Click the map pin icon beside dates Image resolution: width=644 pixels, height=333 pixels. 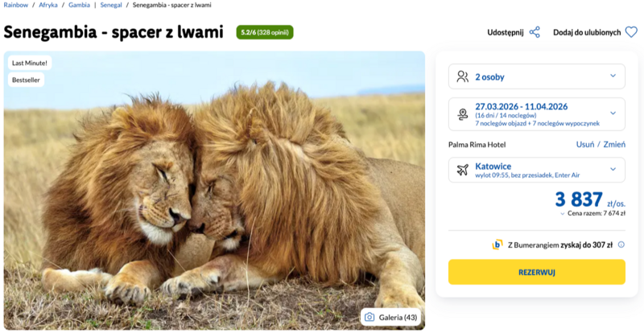click(x=462, y=114)
